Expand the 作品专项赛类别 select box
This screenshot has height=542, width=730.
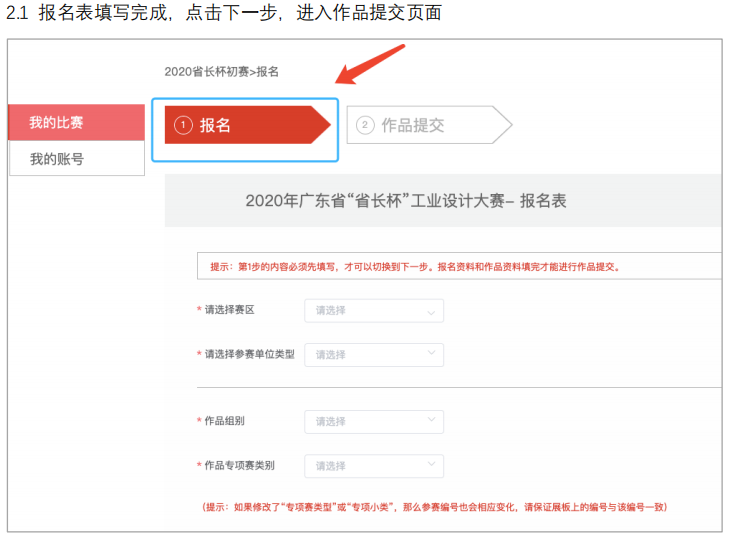tap(374, 466)
